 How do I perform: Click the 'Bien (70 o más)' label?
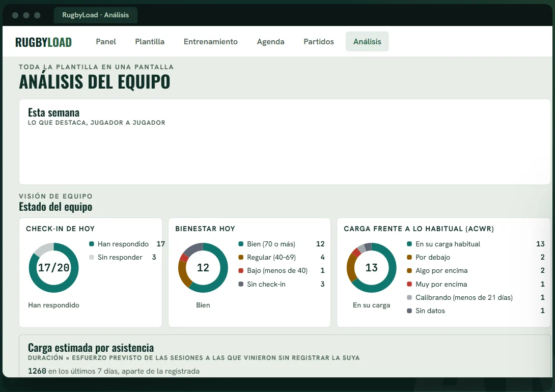(271, 244)
